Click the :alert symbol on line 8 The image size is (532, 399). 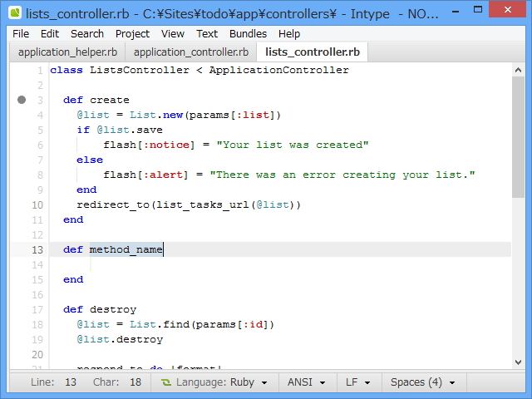[x=165, y=175]
